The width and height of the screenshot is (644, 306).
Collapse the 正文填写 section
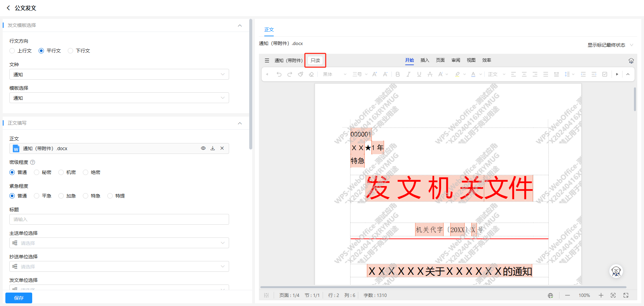pyautogui.click(x=240, y=123)
